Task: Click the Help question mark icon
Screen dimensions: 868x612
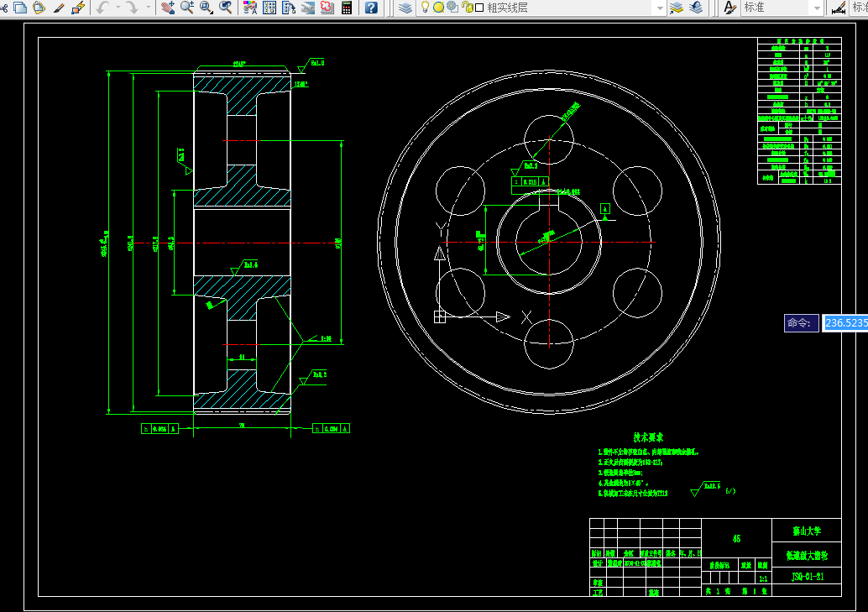Action: pos(371,8)
